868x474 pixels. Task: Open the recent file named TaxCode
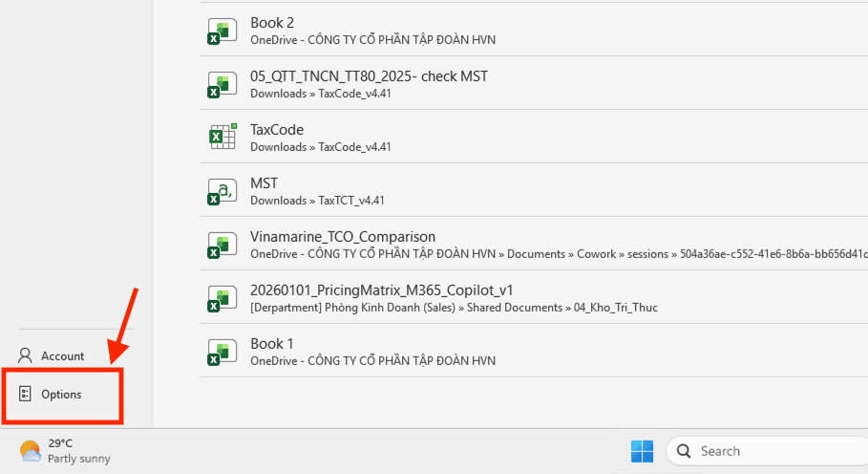pyautogui.click(x=277, y=130)
